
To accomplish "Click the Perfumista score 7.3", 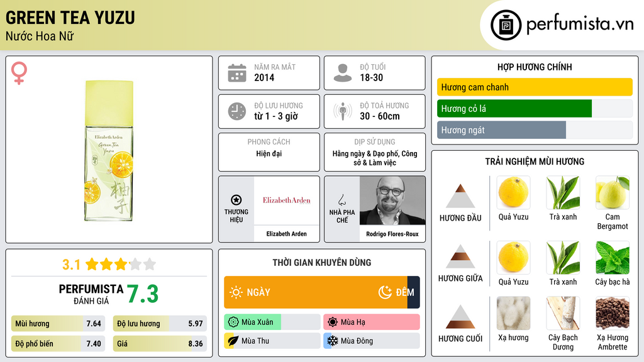I will click(143, 294).
